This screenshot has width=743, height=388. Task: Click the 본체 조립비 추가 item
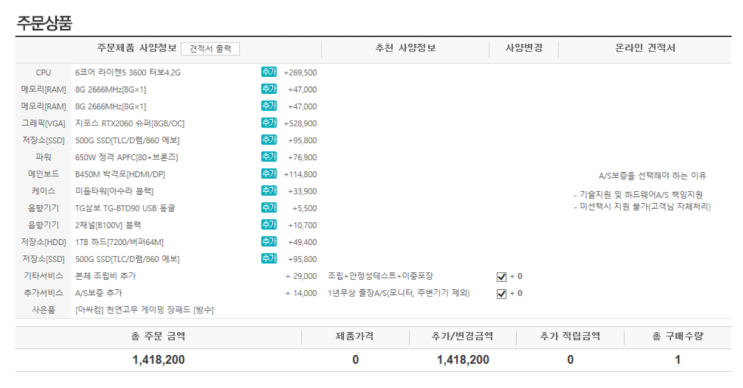point(105,276)
